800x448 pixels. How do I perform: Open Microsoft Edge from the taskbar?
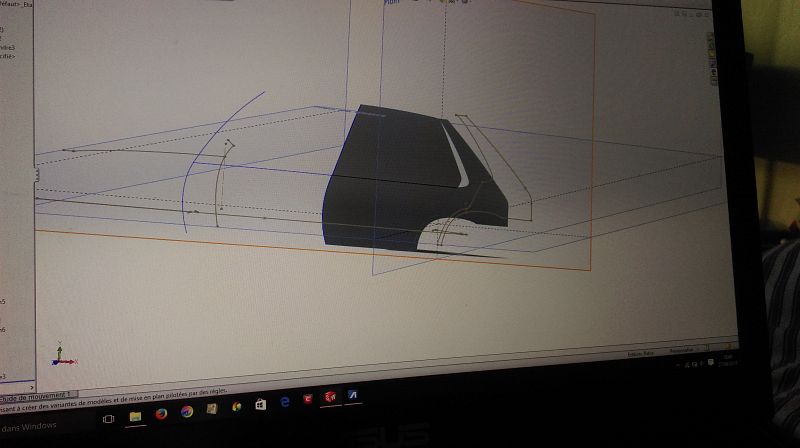(284, 402)
